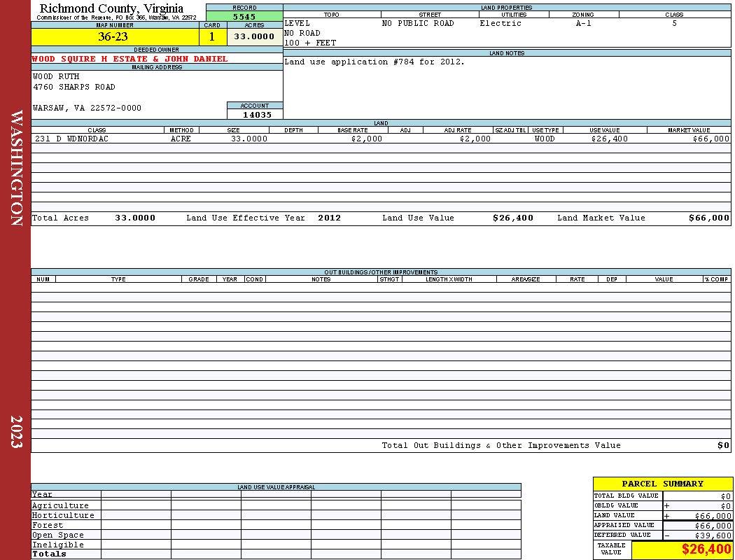
Task: Click the A-1 zoning value
Action: pyautogui.click(x=584, y=23)
